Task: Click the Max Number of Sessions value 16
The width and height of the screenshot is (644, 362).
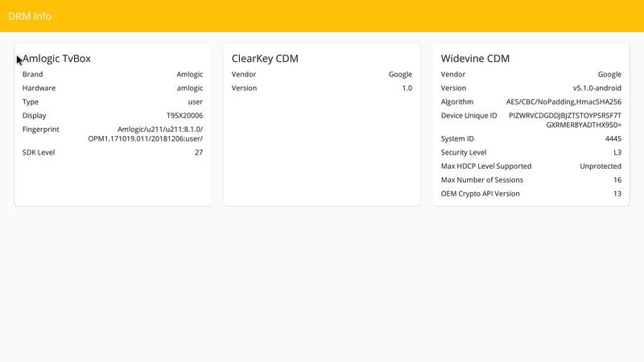Action: 617,179
